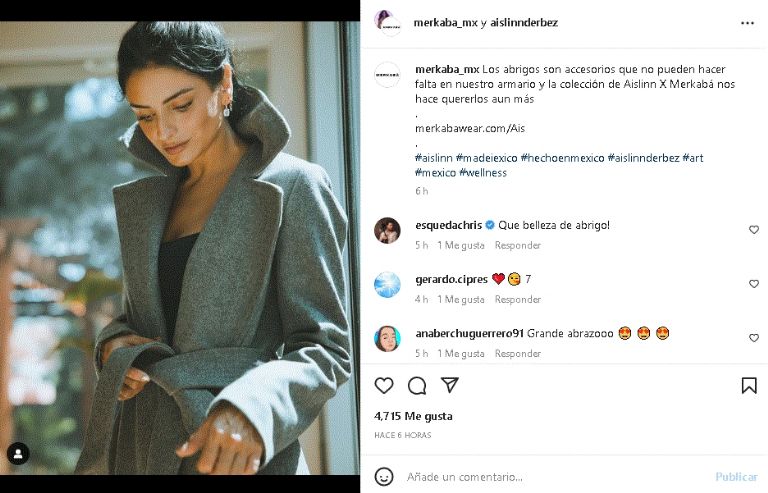Screen dimensions: 768x493
Task: View gerardo.cipres's profile avatar
Action: click(387, 285)
